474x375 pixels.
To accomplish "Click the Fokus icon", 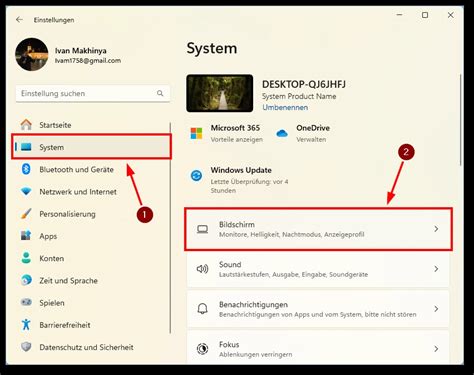I will pyautogui.click(x=202, y=349).
